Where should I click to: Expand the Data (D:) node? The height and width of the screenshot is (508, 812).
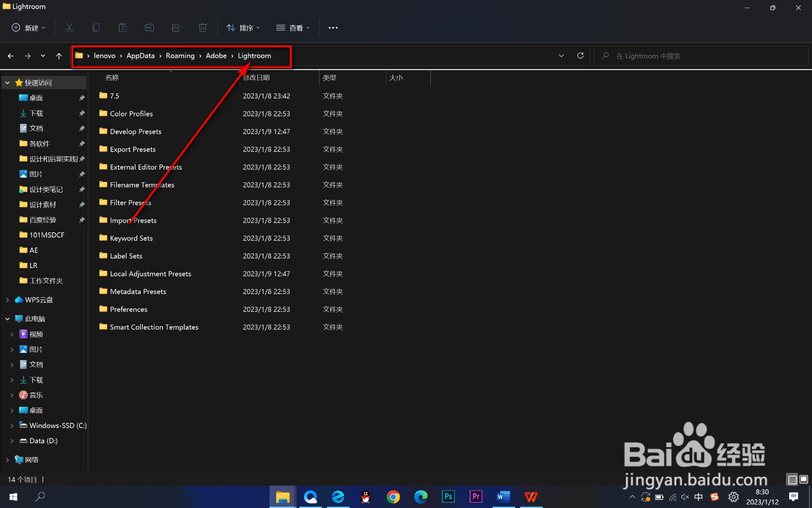point(12,441)
